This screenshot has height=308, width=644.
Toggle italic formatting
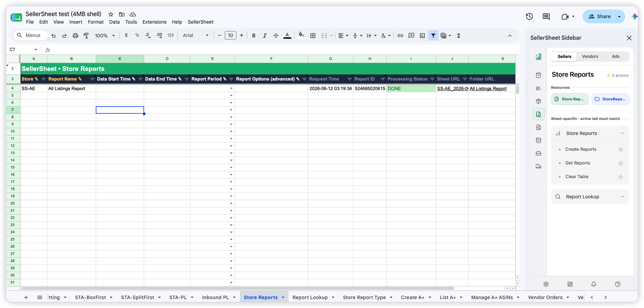[x=265, y=36]
